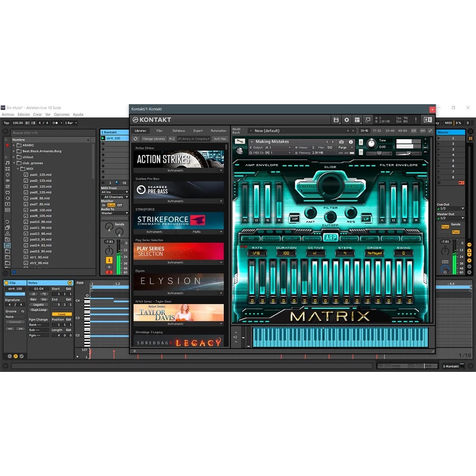Viewport: 476px width, 476px height.
Task: Click the refresh libraries icon in Kontakt browser
Action: [x=136, y=139]
